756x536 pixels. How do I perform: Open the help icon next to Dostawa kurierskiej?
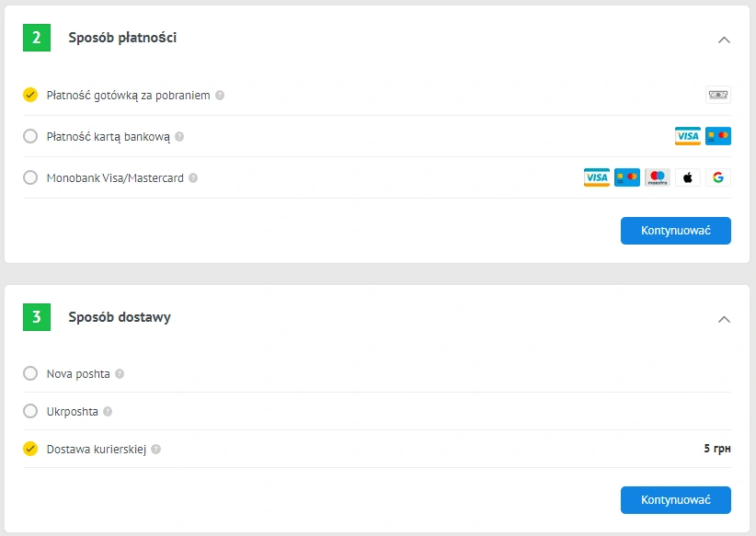point(156,450)
